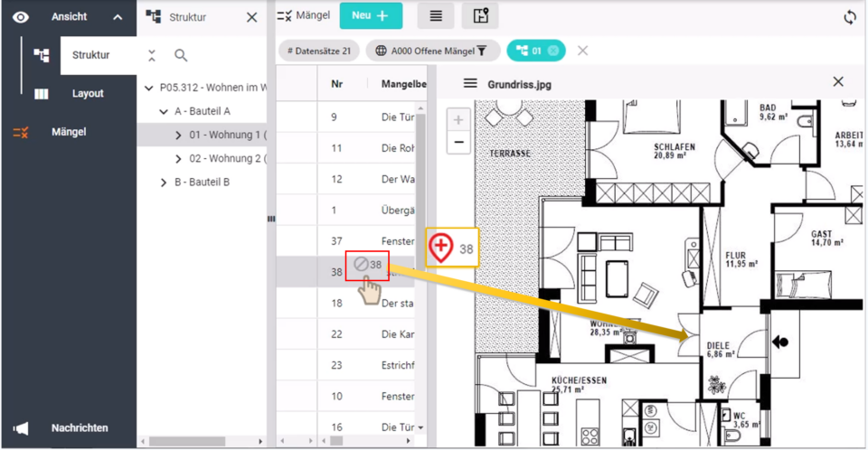Open the Grundriss hamburger menu
This screenshot has height=450, width=868.
(470, 83)
